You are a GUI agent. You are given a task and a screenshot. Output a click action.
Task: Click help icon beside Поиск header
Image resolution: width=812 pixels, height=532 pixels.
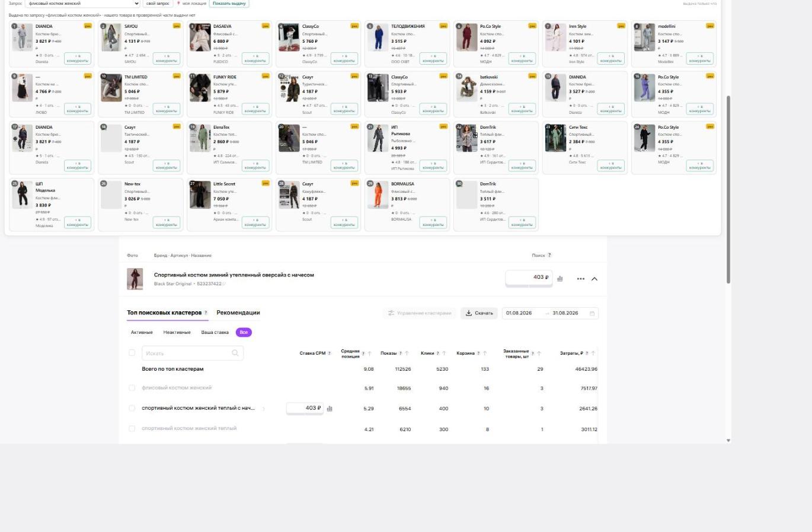coord(549,255)
